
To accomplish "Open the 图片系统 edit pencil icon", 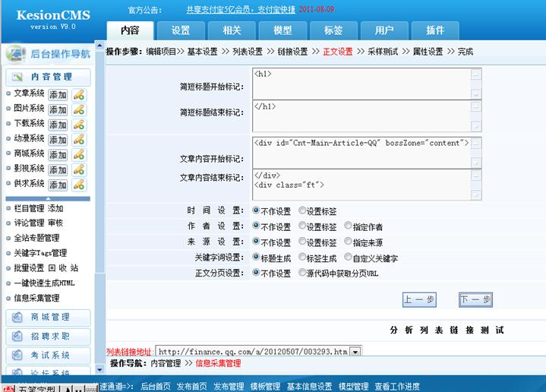I will [79, 109].
